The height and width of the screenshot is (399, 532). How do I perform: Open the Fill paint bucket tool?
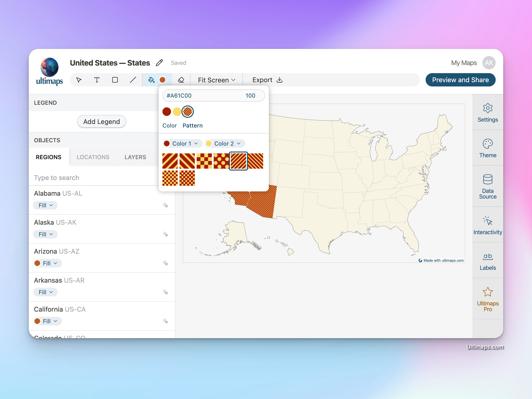pos(151,80)
